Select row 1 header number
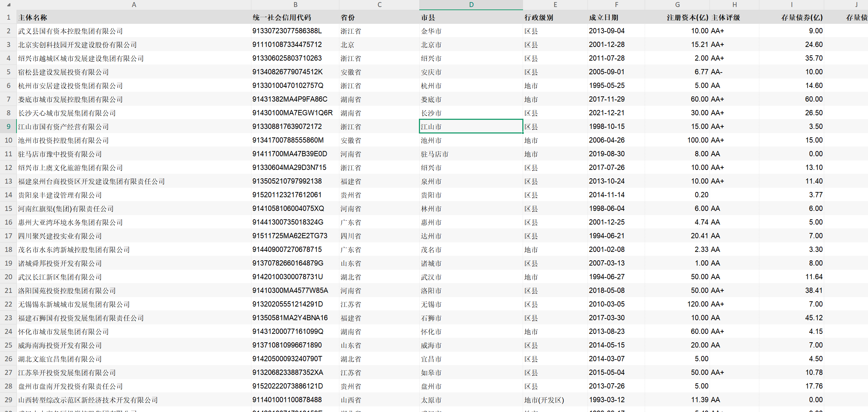 [x=8, y=17]
